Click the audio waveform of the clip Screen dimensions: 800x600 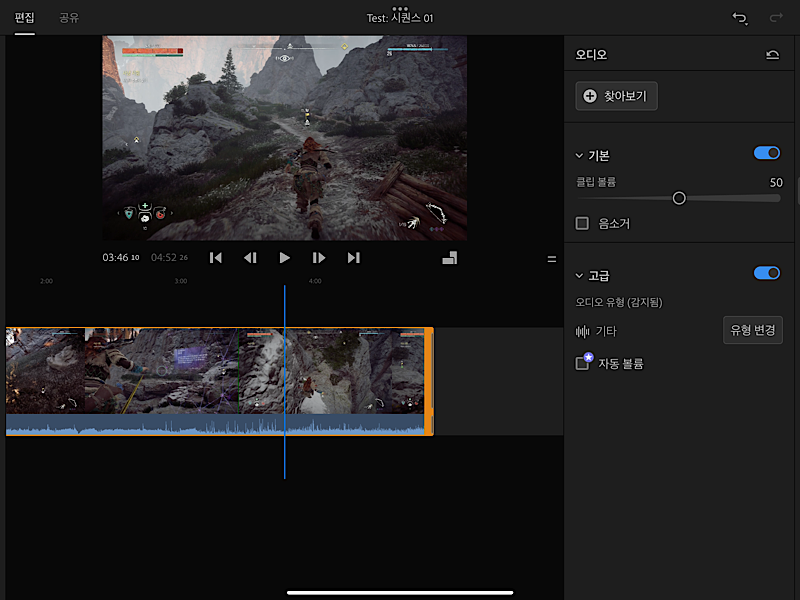tap(215, 424)
